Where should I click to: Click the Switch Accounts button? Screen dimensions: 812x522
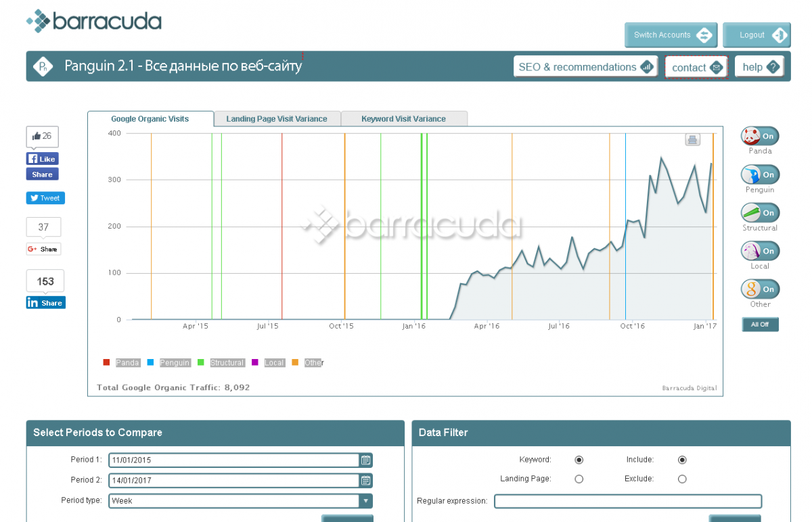coord(671,35)
